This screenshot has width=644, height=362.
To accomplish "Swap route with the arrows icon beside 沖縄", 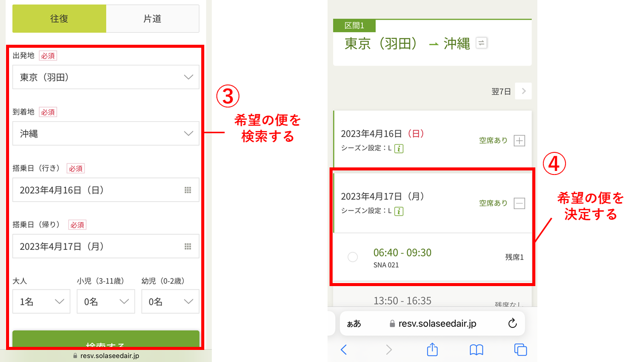I will tap(481, 43).
